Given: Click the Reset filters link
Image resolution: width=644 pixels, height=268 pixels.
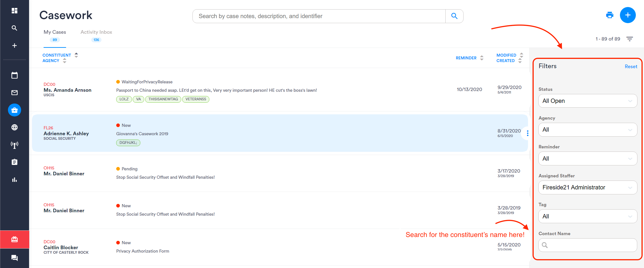Looking at the screenshot, I should [x=631, y=66].
